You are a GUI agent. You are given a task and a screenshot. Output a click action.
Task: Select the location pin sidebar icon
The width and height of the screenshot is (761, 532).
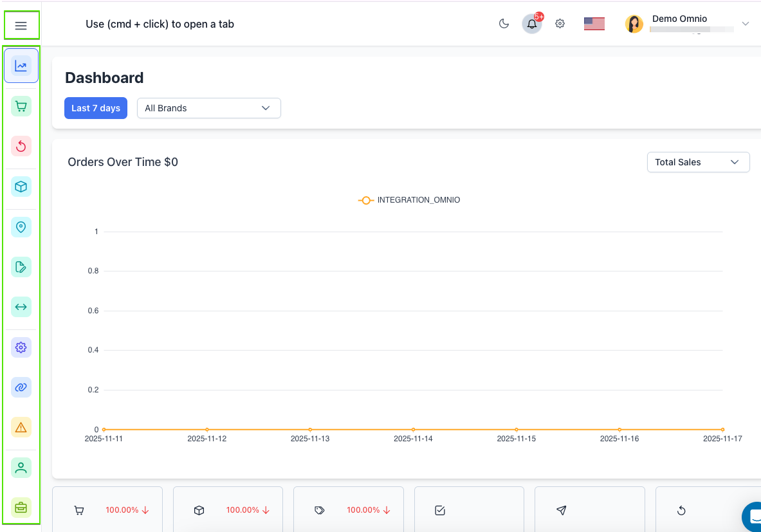click(x=21, y=227)
